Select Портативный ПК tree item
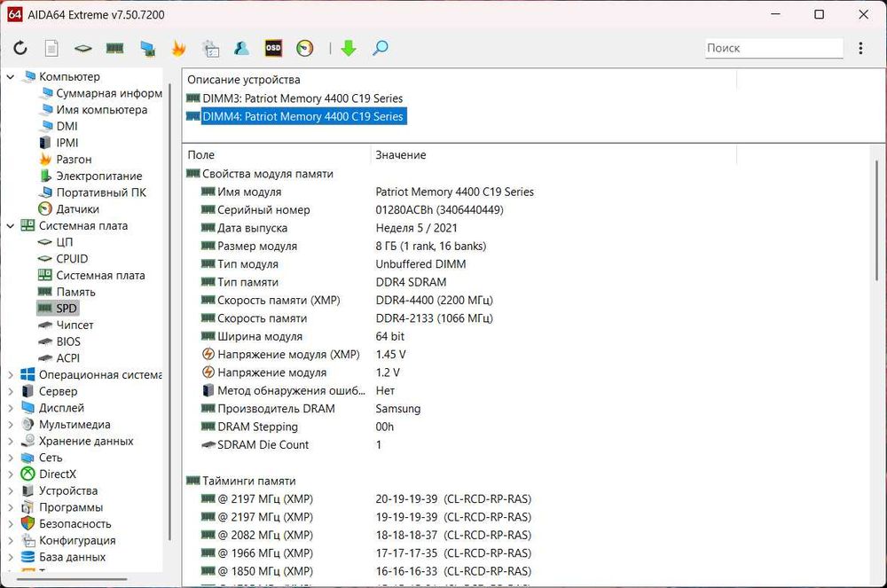Viewport: 887px width, 588px height. [x=93, y=192]
